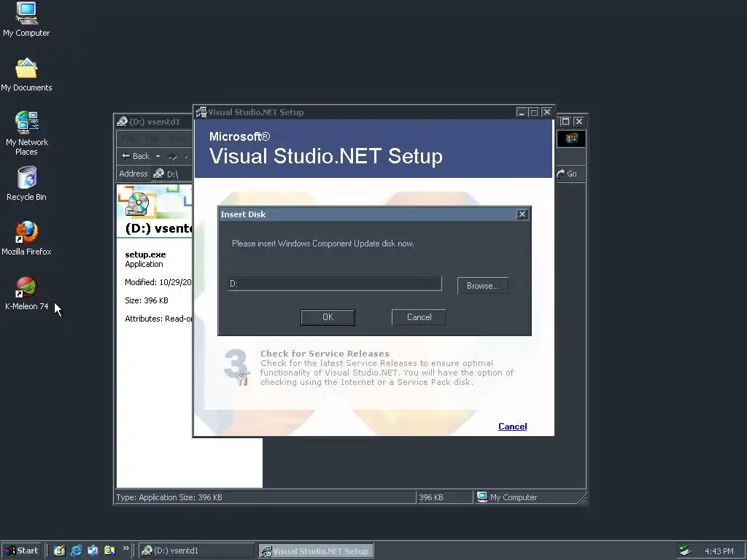This screenshot has width=747, height=560.
Task: Confirm the Insert Disk dialog with OK
Action: coord(328,317)
